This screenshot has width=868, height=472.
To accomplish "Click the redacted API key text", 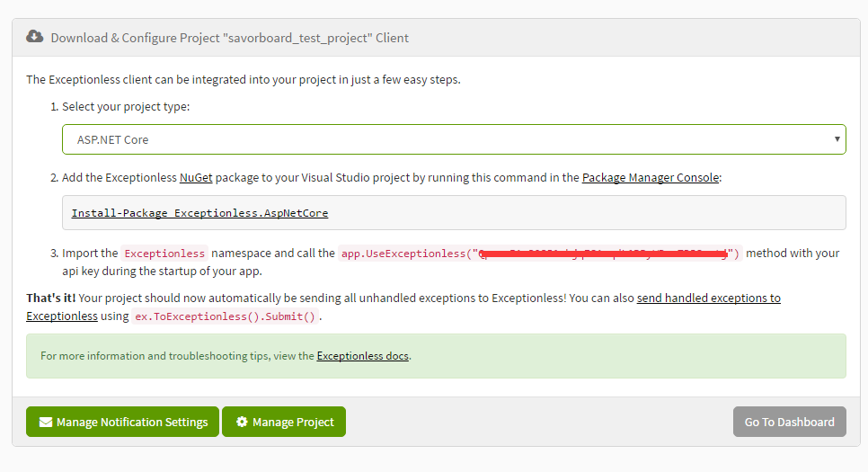I will 604,254.
